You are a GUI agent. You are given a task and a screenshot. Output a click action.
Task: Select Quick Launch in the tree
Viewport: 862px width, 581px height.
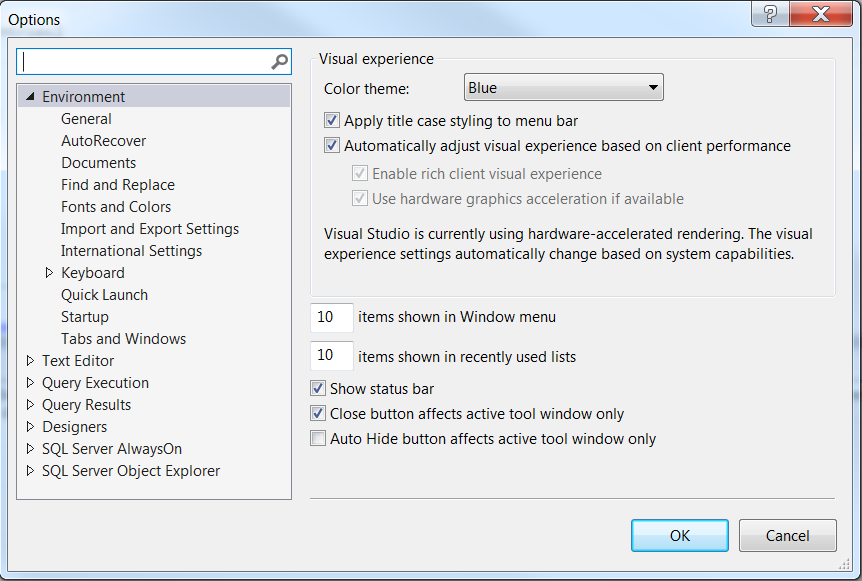104,294
